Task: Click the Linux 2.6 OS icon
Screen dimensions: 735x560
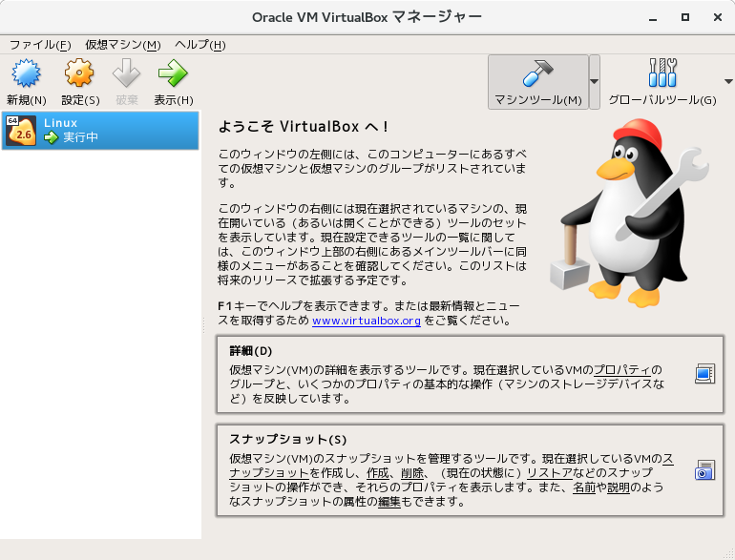Action: [21, 131]
